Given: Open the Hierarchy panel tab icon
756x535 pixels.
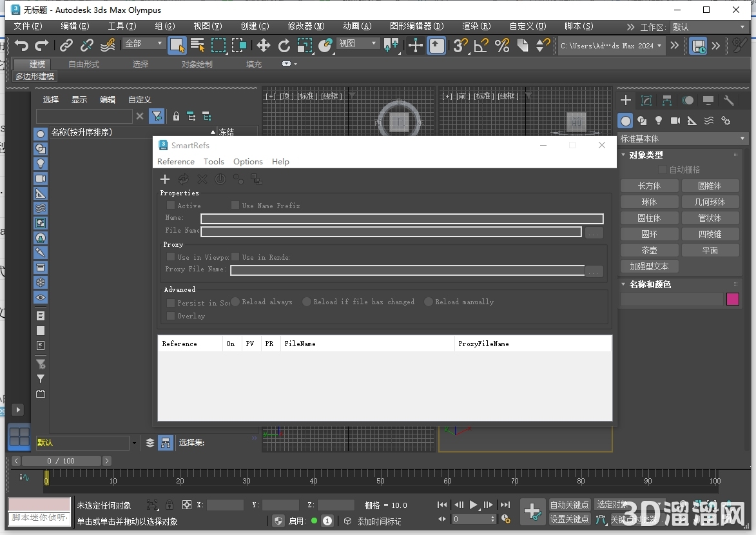Looking at the screenshot, I should pos(667,100).
